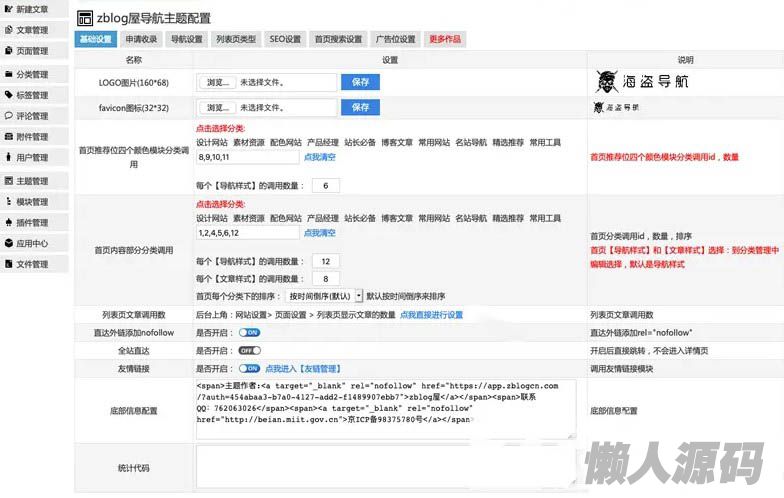Switch to the 基础设置 tab
This screenshot has width=784, height=498.
96,39
